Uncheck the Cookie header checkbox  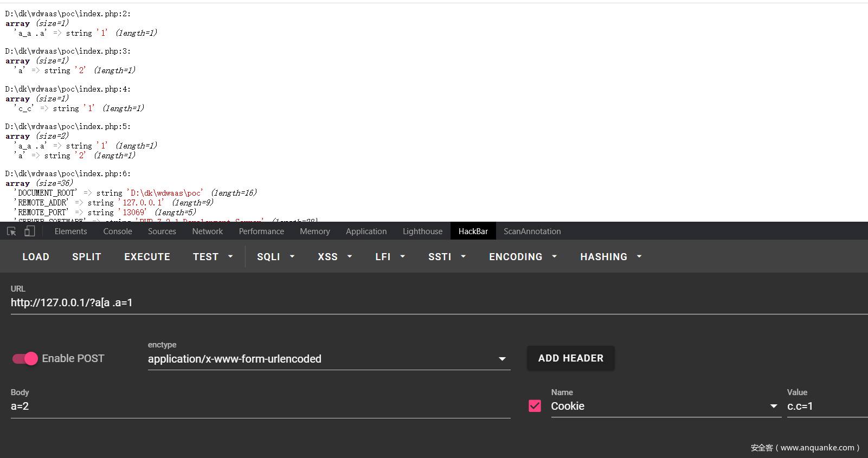(x=535, y=406)
